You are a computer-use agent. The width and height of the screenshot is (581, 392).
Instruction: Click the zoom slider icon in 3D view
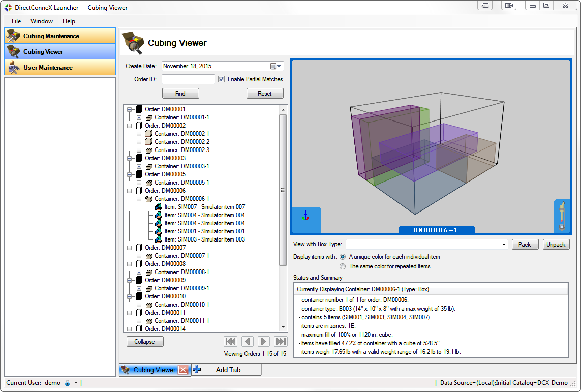[562, 216]
